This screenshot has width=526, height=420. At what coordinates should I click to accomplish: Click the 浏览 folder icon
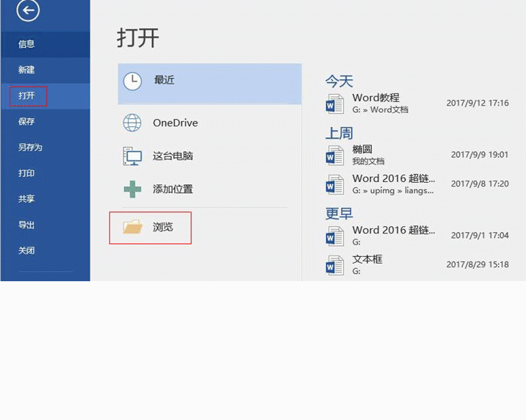(133, 227)
